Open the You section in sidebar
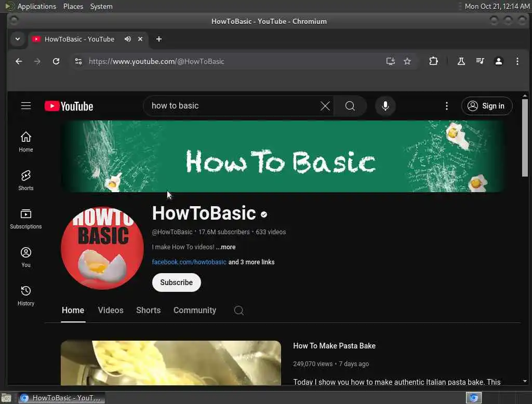The image size is (532, 404). pyautogui.click(x=26, y=257)
